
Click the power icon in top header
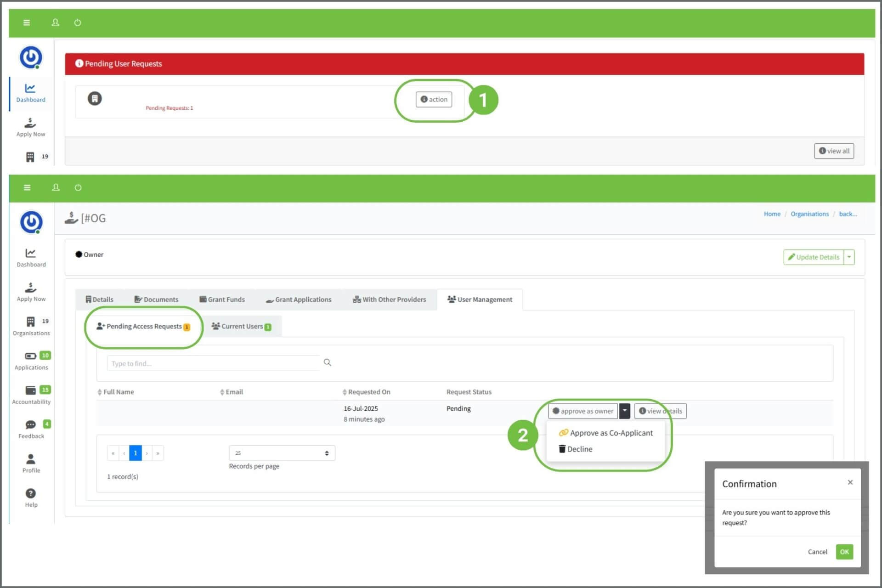click(x=78, y=23)
